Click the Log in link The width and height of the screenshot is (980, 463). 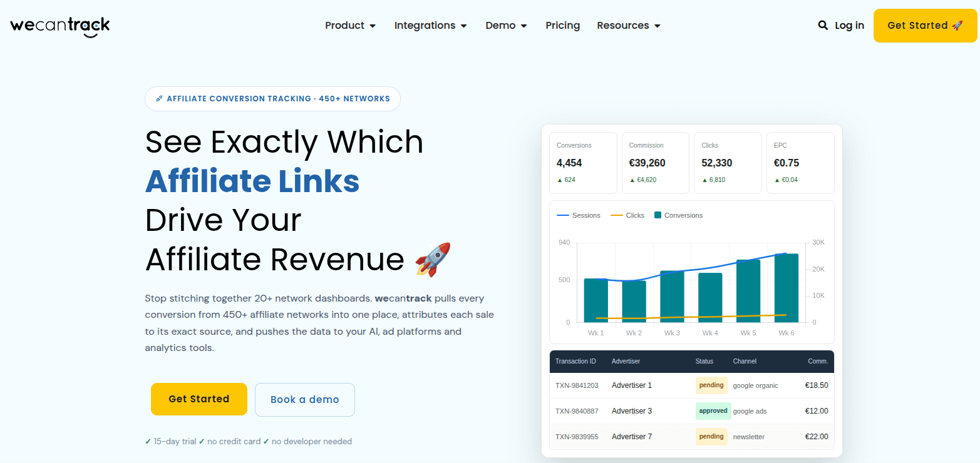pos(850,26)
